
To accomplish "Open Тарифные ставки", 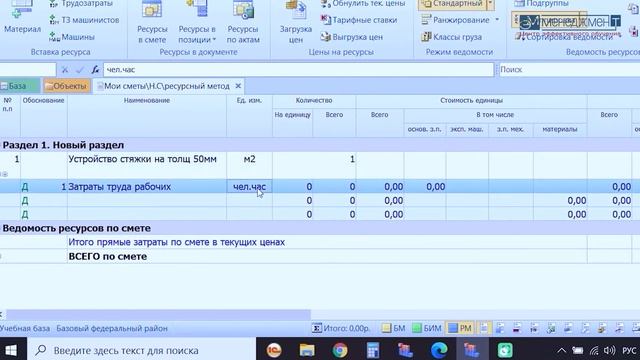I will click(359, 20).
